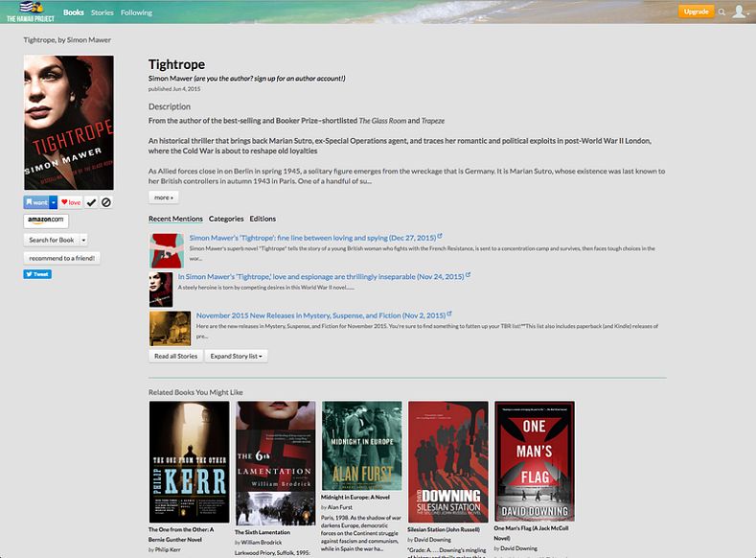This screenshot has width=756, height=558.
Task: Mark book with the checkmark read icon
Action: click(91, 202)
